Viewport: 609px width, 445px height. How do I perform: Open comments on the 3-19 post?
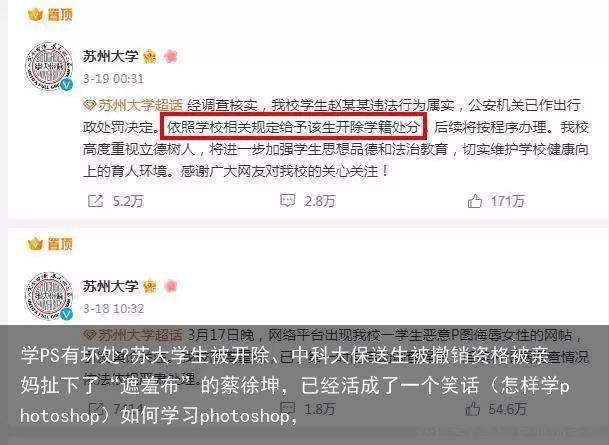click(x=287, y=201)
